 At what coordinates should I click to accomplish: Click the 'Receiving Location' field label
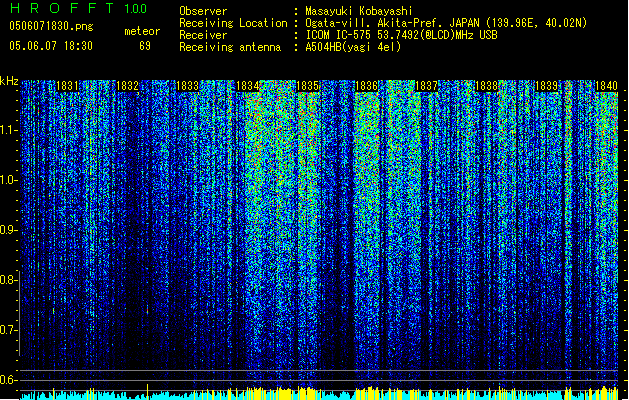point(233,23)
